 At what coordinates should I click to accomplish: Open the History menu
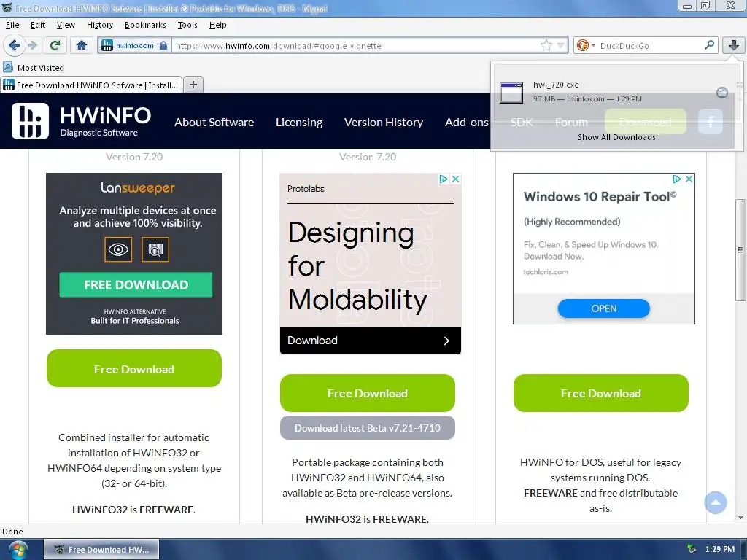[x=99, y=25]
